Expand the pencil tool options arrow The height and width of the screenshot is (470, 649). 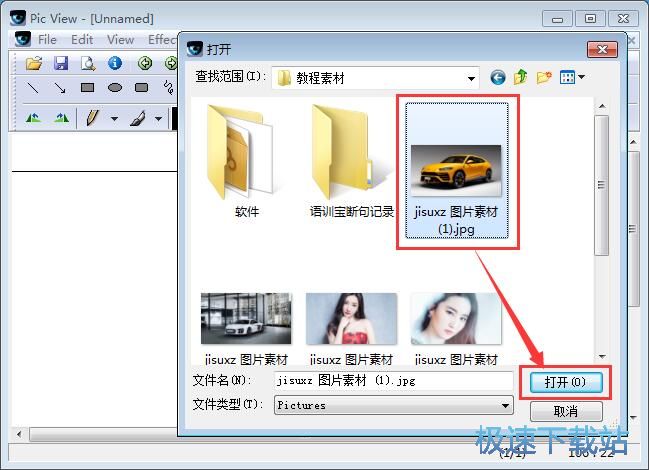coord(114,119)
